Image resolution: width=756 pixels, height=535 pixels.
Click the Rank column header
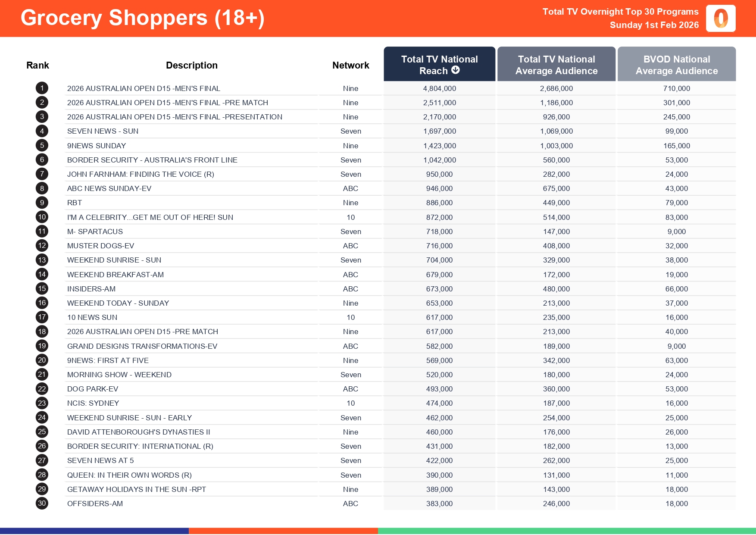coord(37,65)
